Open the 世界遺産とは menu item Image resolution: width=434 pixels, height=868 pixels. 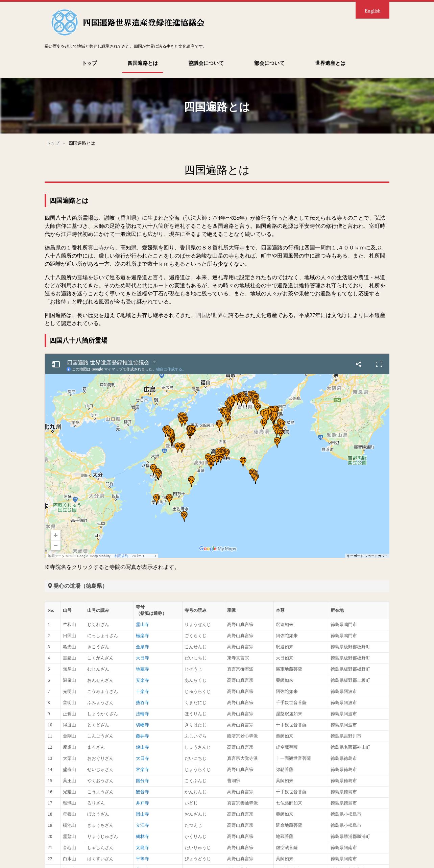click(x=330, y=63)
